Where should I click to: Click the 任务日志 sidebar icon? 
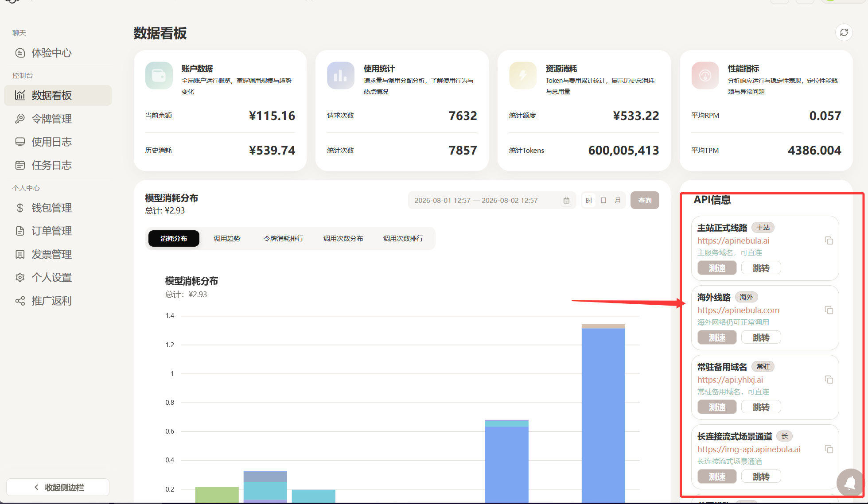pyautogui.click(x=20, y=165)
